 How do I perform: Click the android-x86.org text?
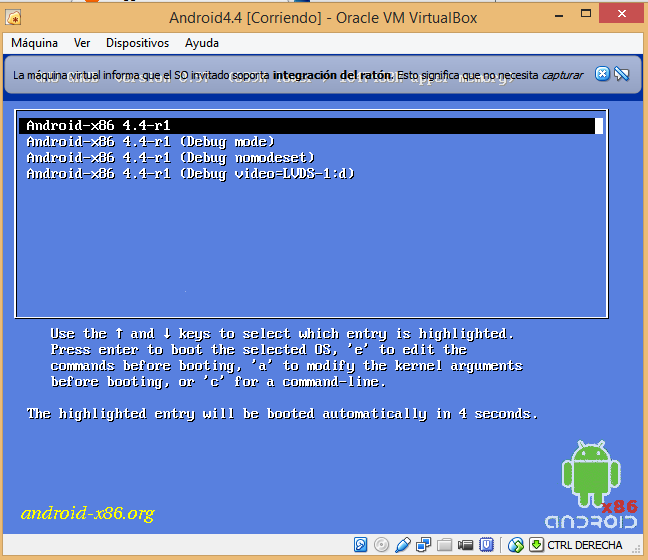[x=88, y=513]
